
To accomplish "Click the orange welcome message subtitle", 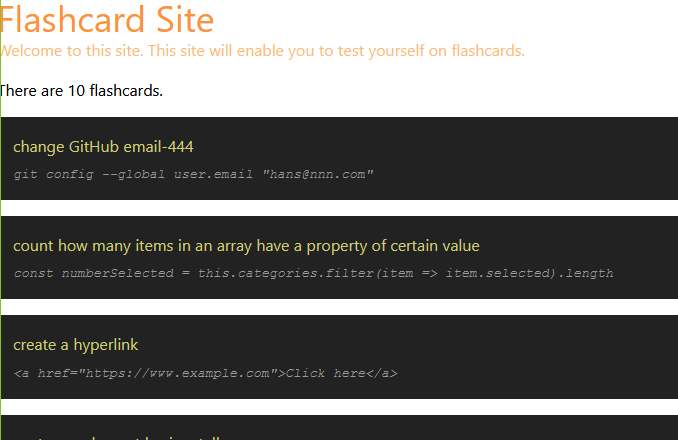I will click(262, 51).
